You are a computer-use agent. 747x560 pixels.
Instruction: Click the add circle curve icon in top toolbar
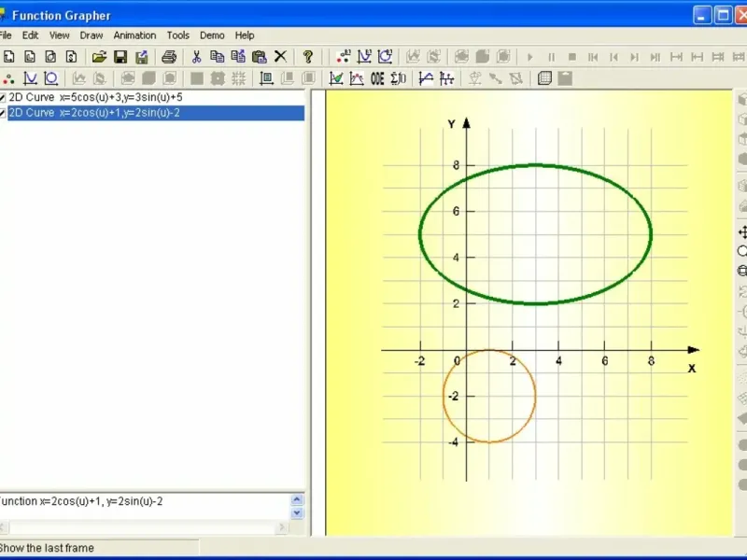point(385,57)
